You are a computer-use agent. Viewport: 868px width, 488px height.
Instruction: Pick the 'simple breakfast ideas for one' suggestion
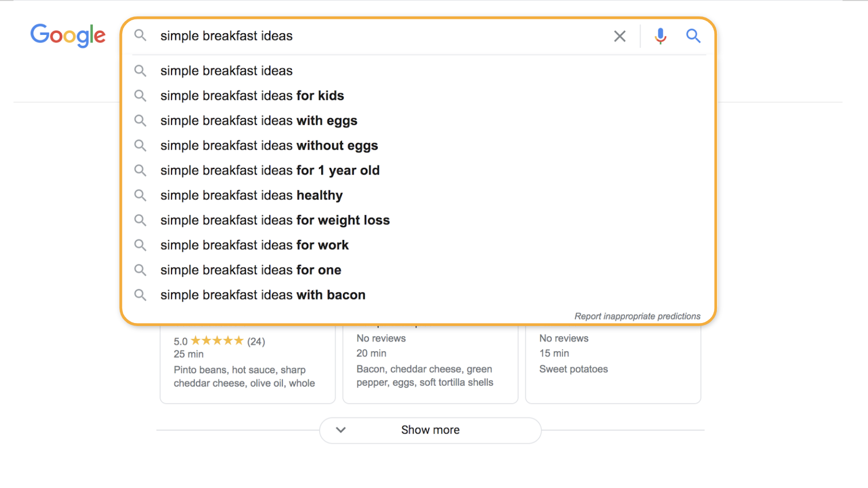tap(251, 270)
